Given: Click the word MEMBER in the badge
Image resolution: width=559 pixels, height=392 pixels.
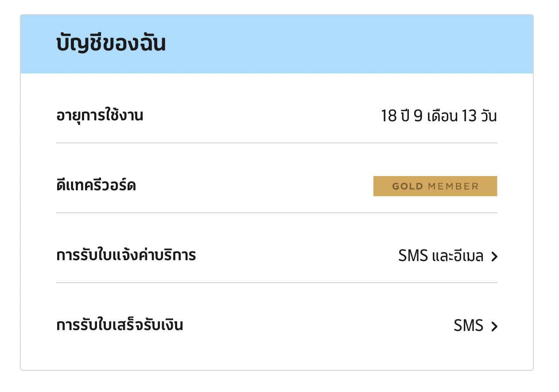Looking at the screenshot, I should (453, 186).
